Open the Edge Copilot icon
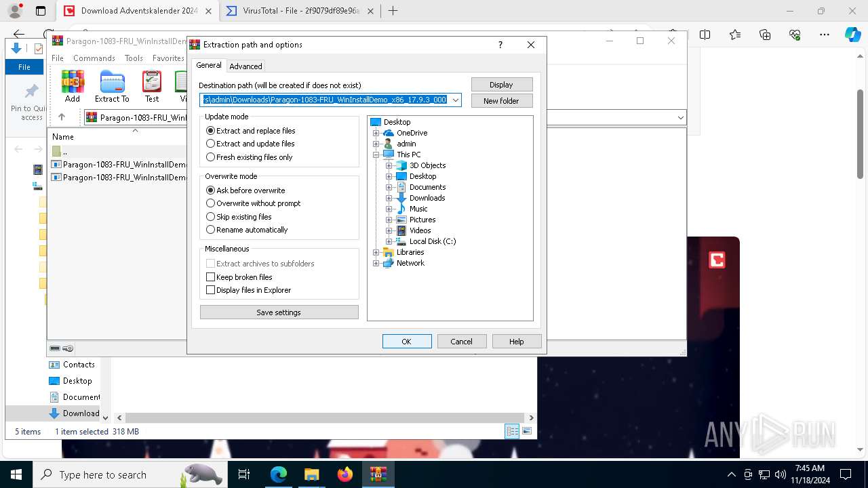The height and width of the screenshot is (488, 868). point(852,35)
